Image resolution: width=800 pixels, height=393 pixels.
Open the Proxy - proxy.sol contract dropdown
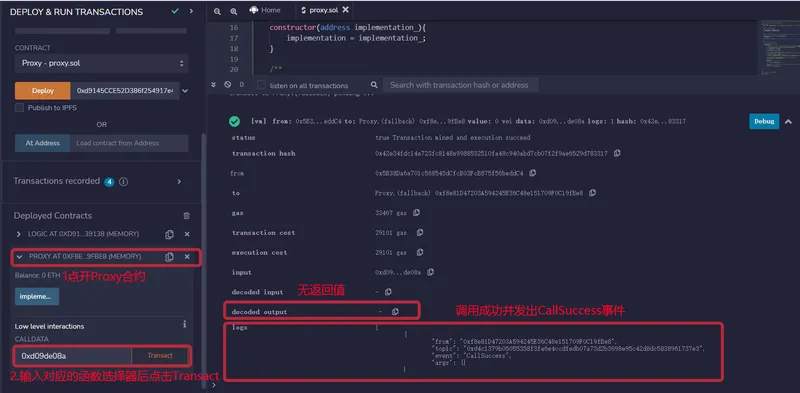click(102, 63)
